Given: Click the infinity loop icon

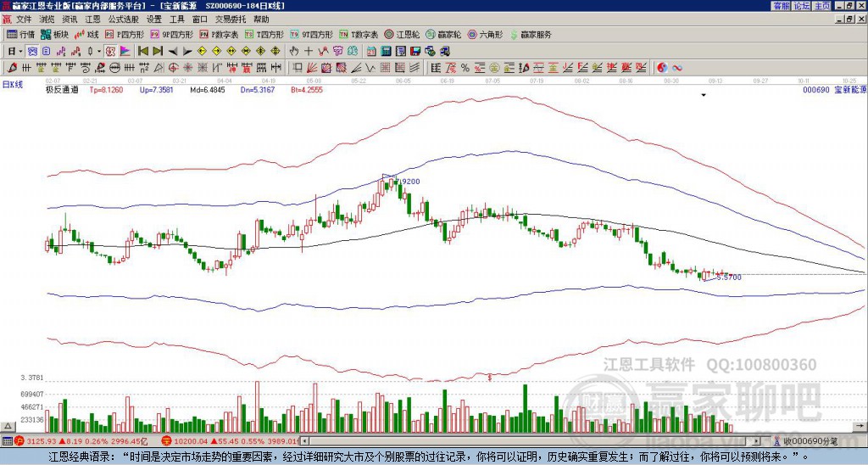Looking at the screenshot, I should click(x=677, y=68).
